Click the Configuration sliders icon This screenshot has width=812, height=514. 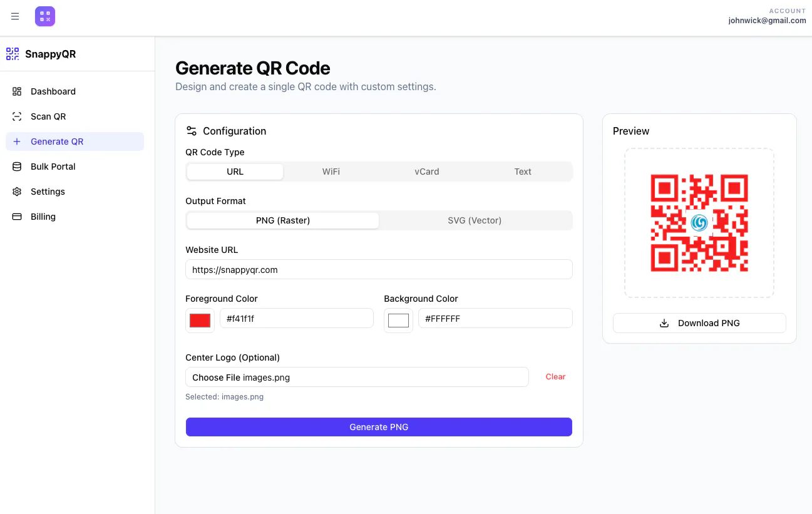[192, 131]
